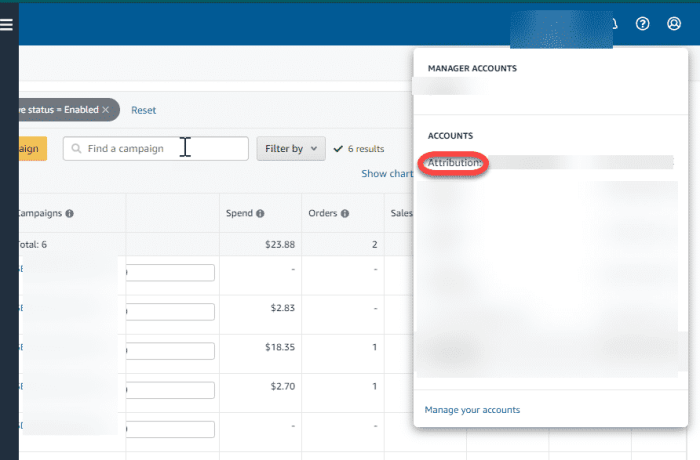The image size is (700, 460).
Task: Open the user account profile icon
Action: (x=673, y=24)
